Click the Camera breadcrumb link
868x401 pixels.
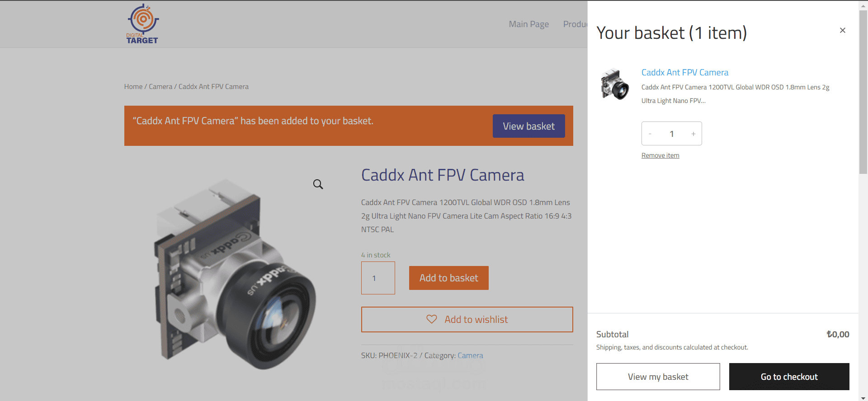click(x=160, y=86)
